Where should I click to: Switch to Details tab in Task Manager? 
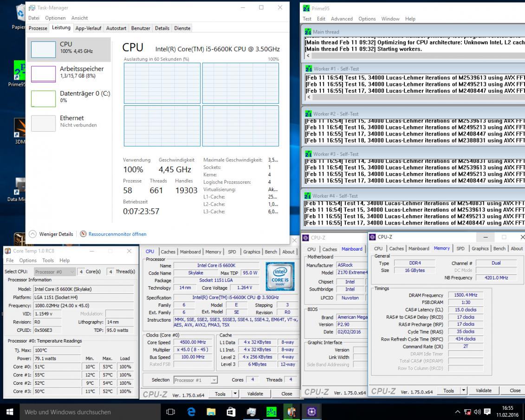(x=162, y=28)
